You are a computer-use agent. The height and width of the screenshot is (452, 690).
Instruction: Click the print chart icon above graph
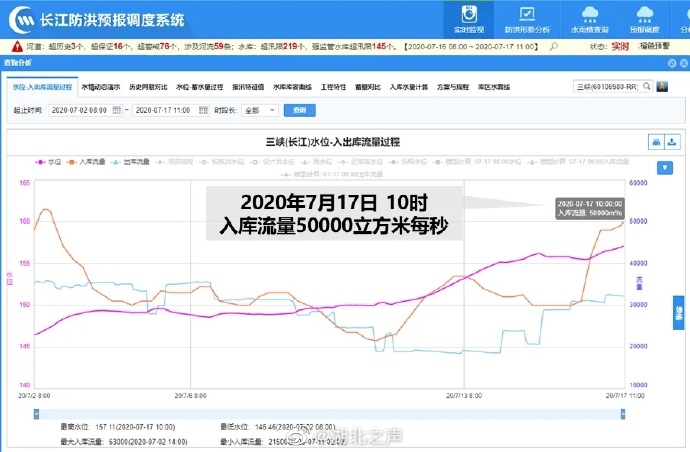tap(656, 141)
